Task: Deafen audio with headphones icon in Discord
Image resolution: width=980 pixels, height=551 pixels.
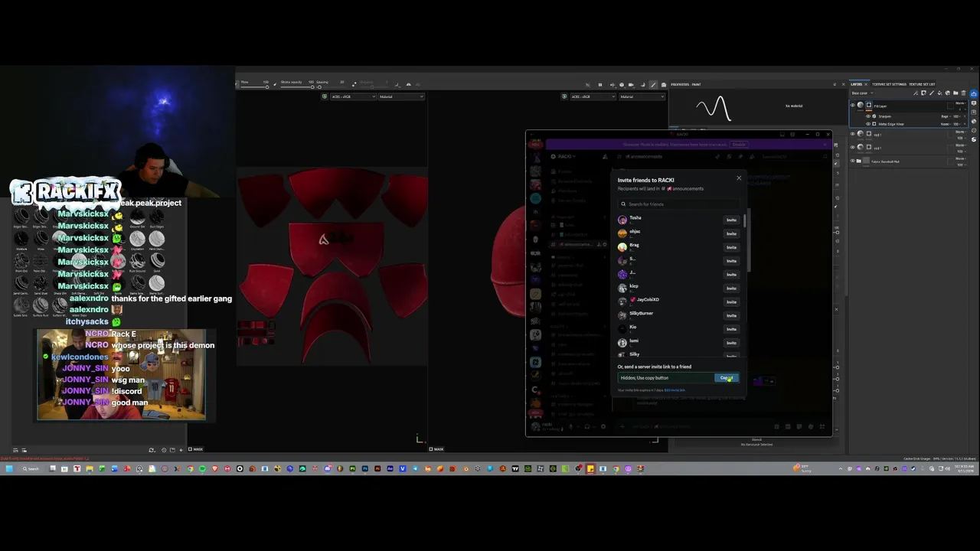Action: click(587, 426)
